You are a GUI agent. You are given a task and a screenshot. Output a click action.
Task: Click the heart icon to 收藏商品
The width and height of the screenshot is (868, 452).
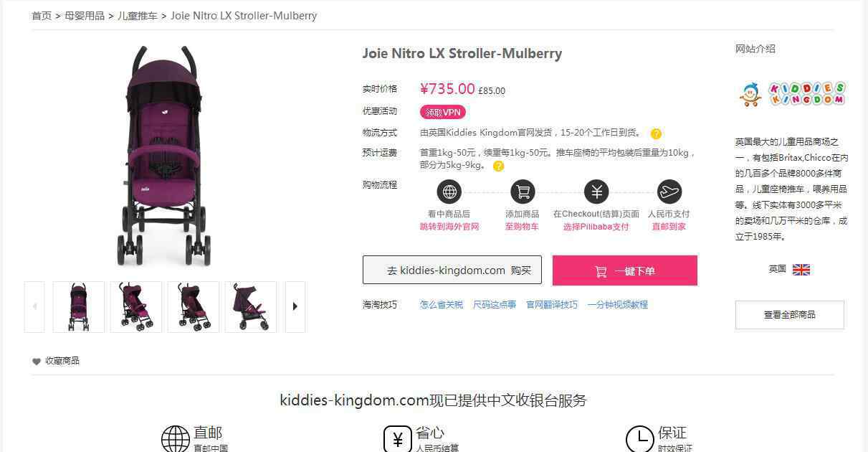pyautogui.click(x=37, y=362)
